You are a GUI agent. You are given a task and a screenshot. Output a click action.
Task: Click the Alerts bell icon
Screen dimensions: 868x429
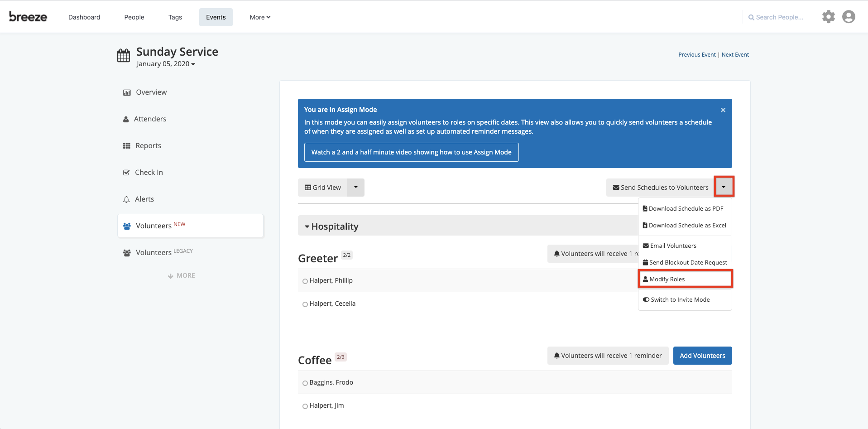coord(126,199)
